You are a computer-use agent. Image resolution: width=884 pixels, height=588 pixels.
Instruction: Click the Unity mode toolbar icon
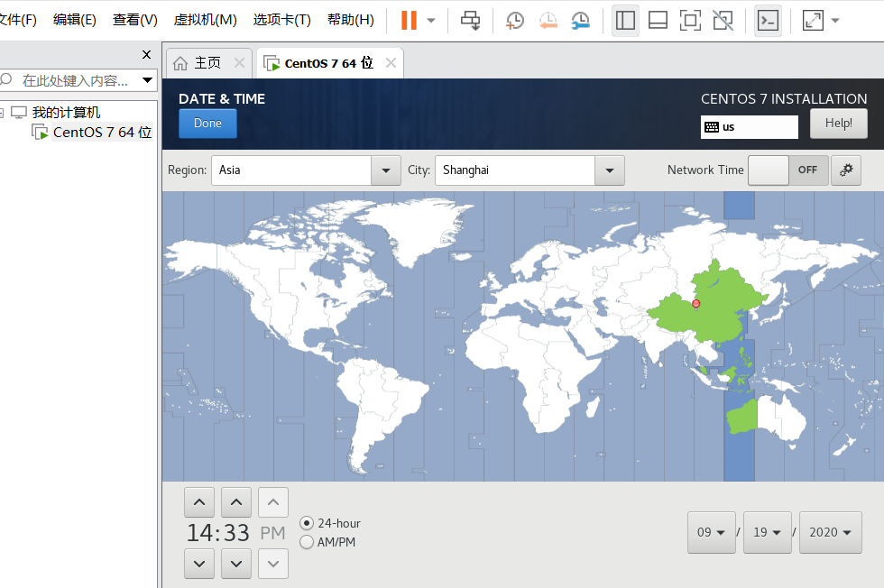[723, 21]
